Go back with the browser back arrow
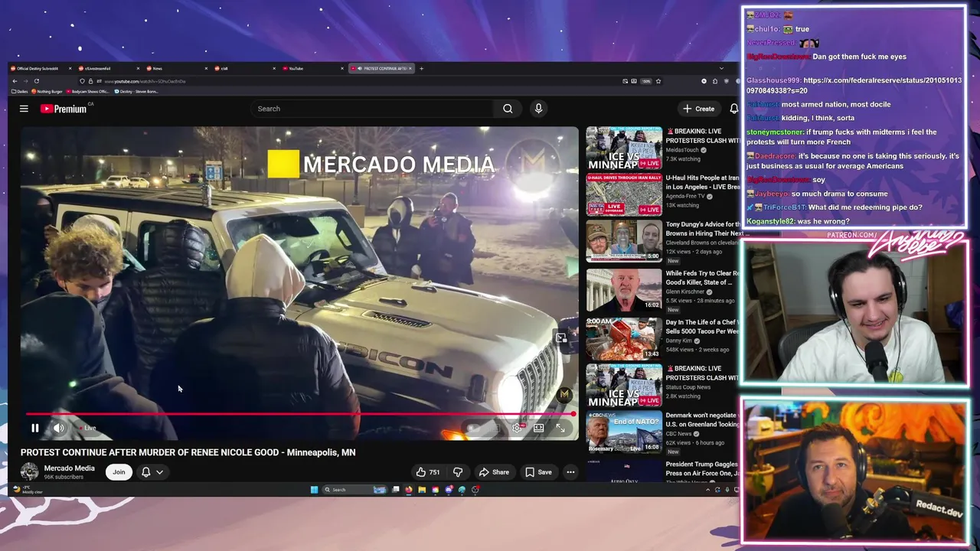Viewport: 980px width, 551px height. tap(15, 81)
